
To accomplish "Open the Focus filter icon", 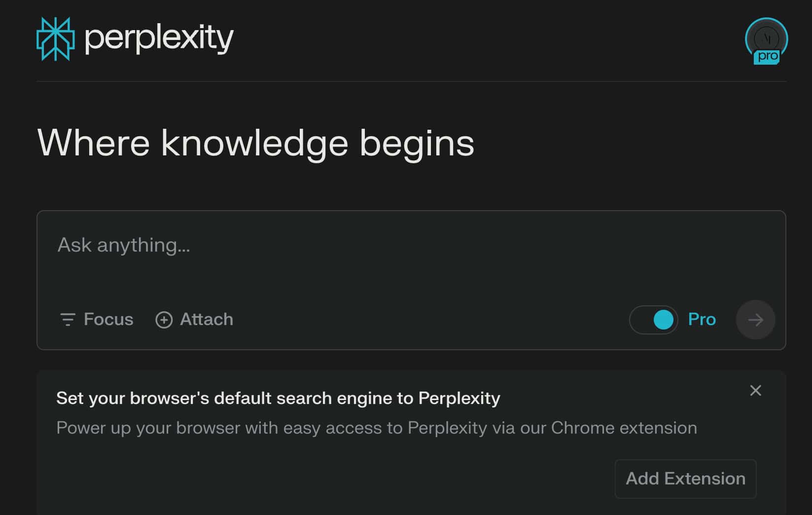I will 68,320.
